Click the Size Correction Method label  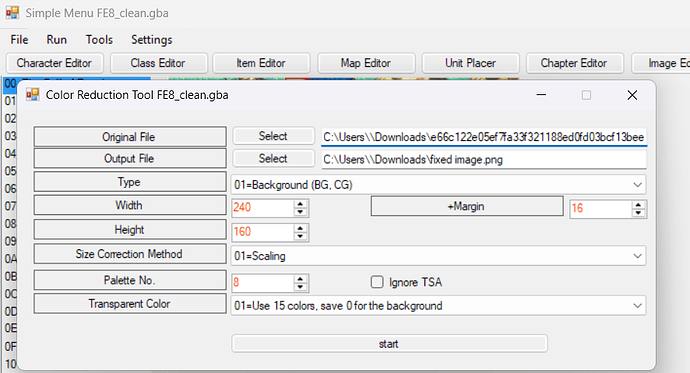tap(130, 254)
